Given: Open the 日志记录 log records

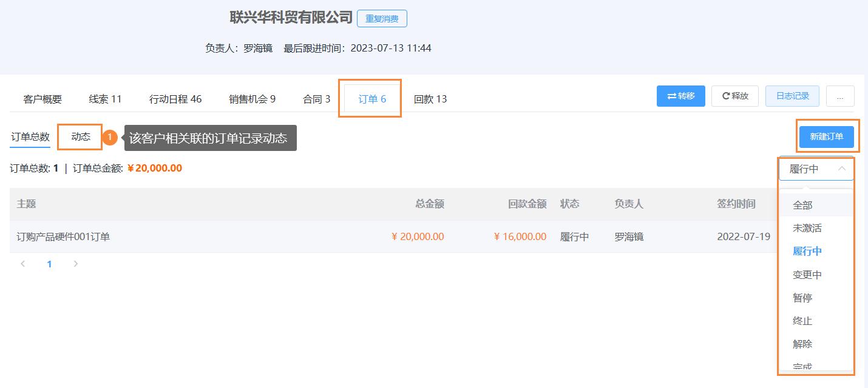Looking at the screenshot, I should coord(792,96).
